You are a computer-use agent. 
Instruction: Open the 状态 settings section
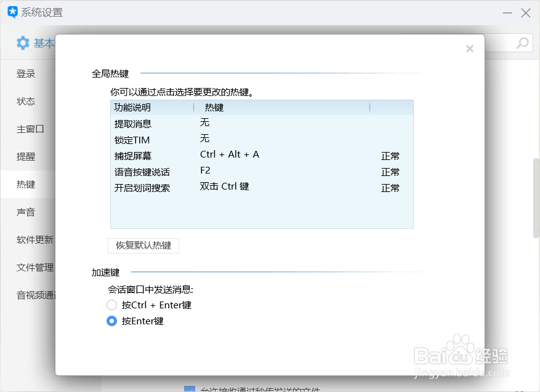point(26,101)
